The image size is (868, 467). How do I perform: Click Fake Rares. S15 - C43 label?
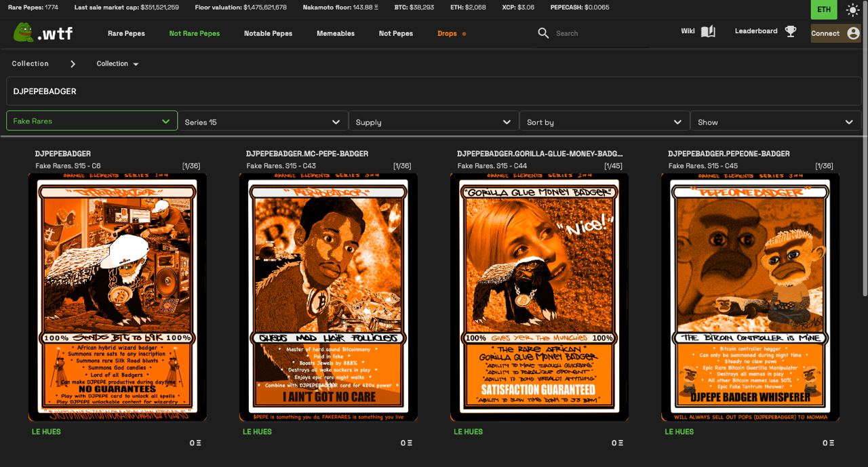click(x=281, y=166)
